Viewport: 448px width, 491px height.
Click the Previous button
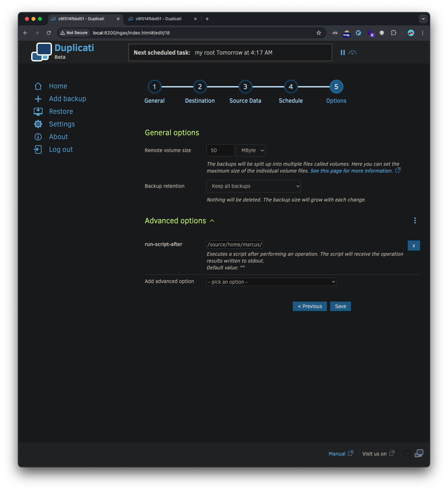310,306
